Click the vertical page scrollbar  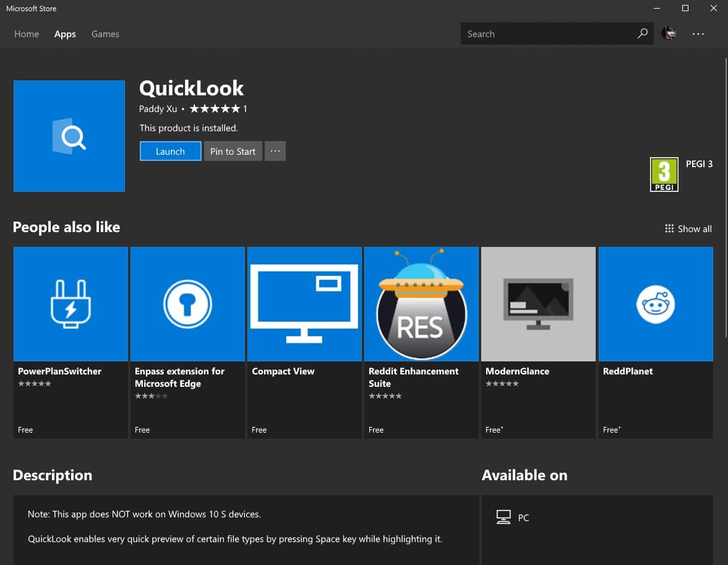point(726,197)
